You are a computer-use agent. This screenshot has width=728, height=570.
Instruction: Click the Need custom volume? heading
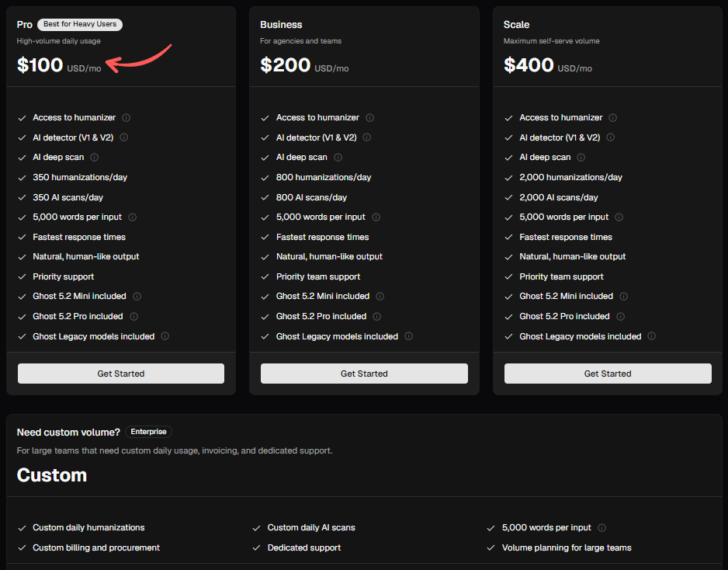click(68, 433)
